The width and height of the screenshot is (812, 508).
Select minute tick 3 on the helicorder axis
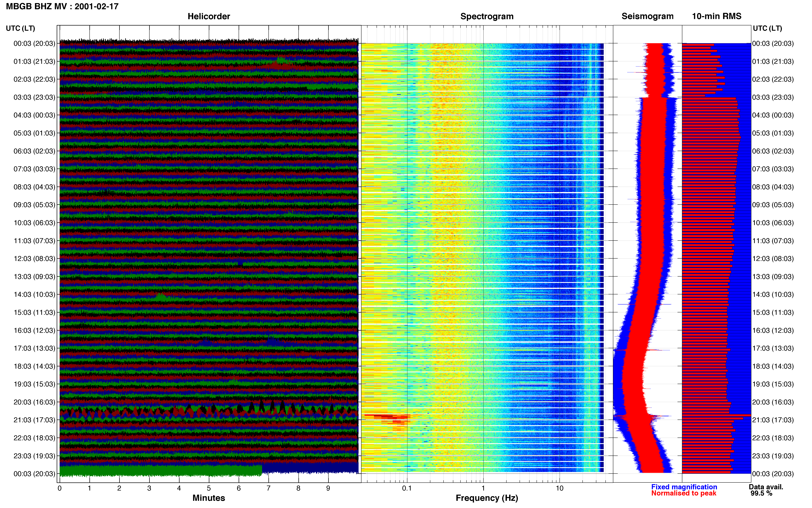tap(149, 488)
